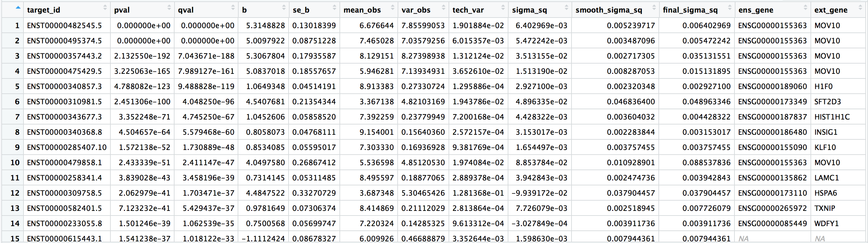Click cell ENST00000340857.3
Viewport: 868px width, 243px height.
64,86
